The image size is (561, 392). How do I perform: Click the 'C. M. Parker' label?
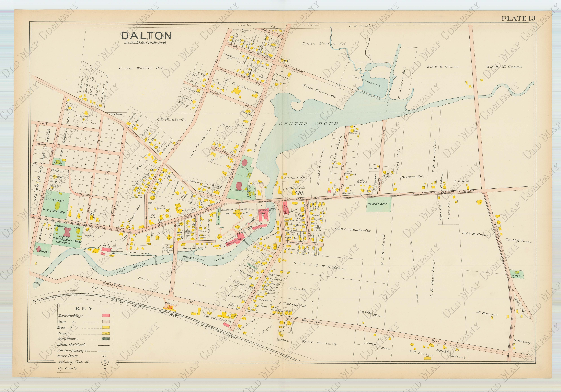click(x=234, y=296)
